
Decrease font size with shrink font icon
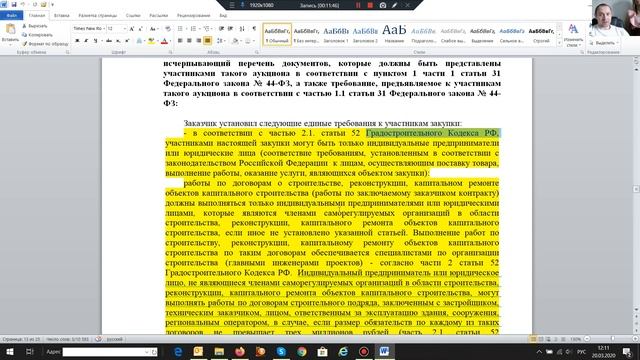(140, 29)
